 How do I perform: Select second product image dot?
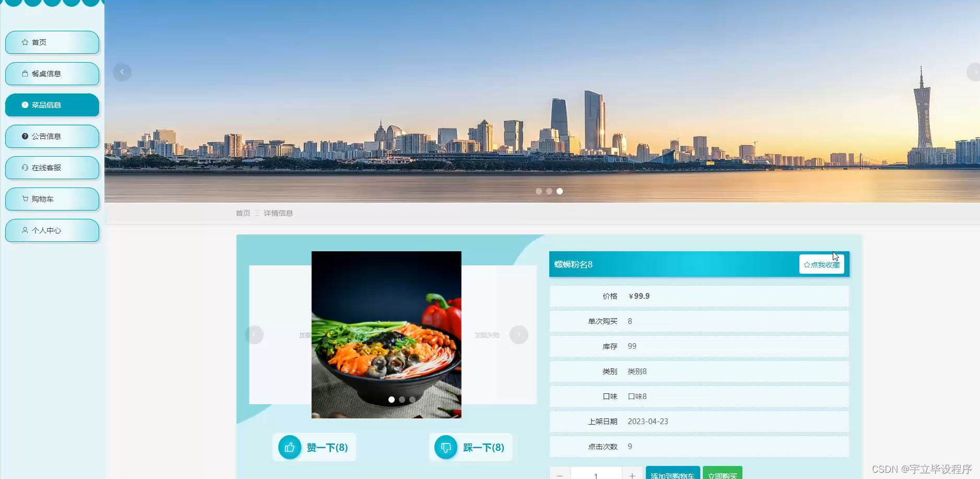click(x=402, y=400)
